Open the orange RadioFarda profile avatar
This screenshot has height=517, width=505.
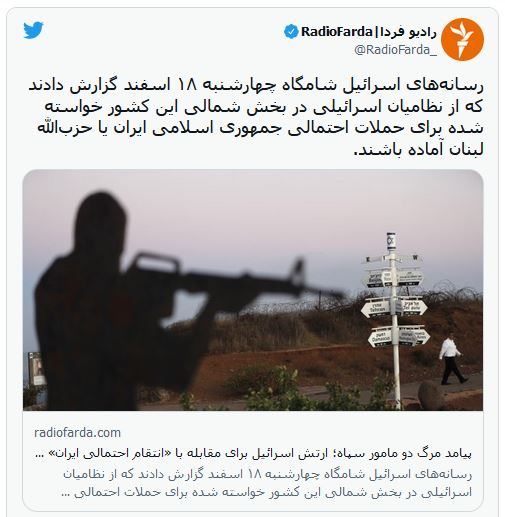tap(462, 40)
